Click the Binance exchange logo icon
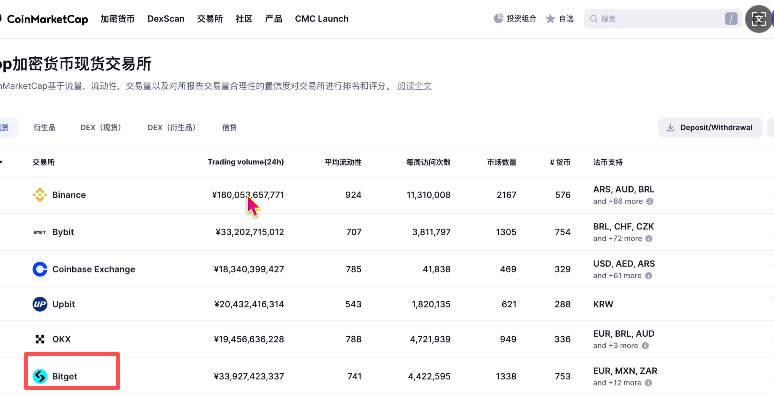 coord(39,195)
